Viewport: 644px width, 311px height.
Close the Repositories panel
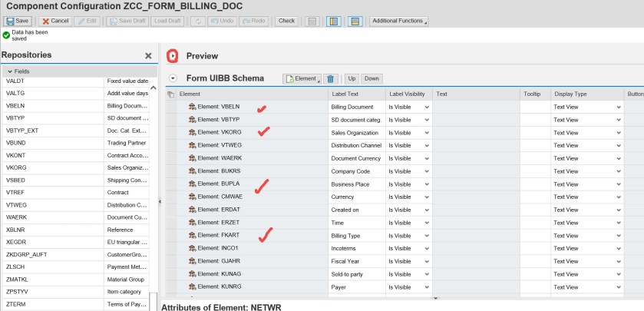pyautogui.click(x=148, y=56)
